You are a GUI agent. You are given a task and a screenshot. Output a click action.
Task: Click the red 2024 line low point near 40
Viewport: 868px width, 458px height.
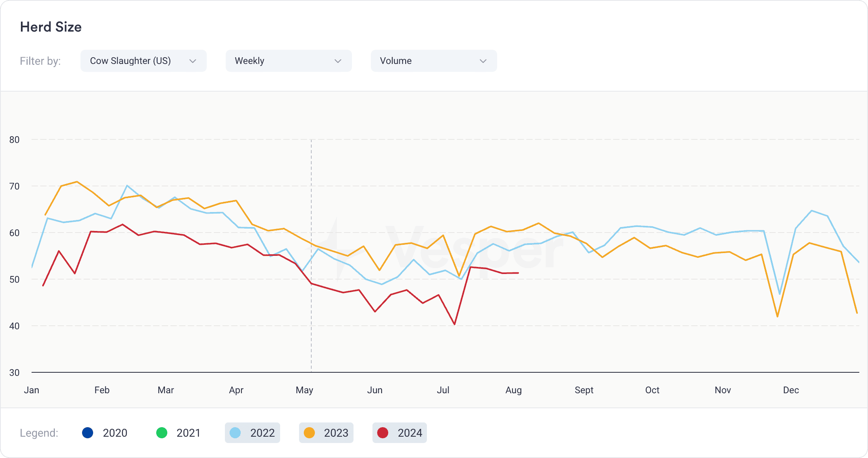455,324
